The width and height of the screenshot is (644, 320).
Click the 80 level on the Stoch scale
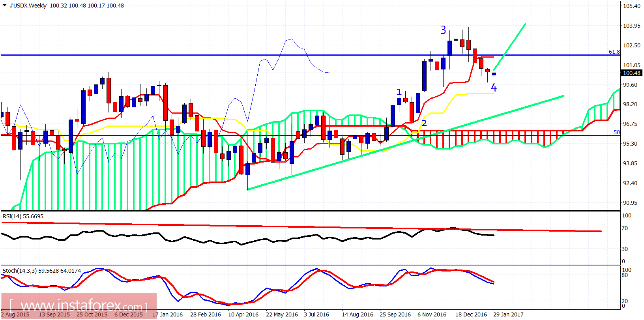[625, 275]
